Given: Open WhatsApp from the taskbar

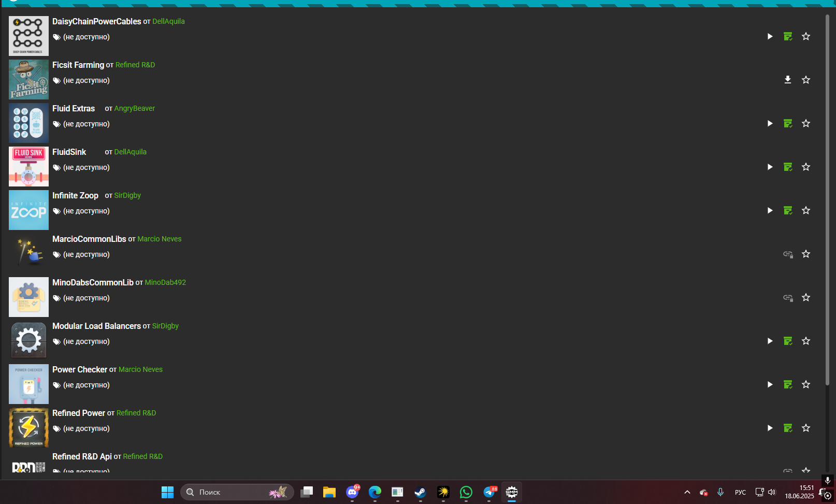Looking at the screenshot, I should (466, 492).
